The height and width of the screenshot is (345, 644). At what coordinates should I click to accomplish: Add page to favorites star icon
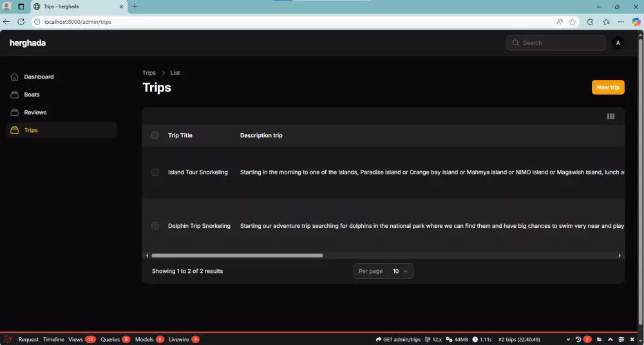point(573,22)
